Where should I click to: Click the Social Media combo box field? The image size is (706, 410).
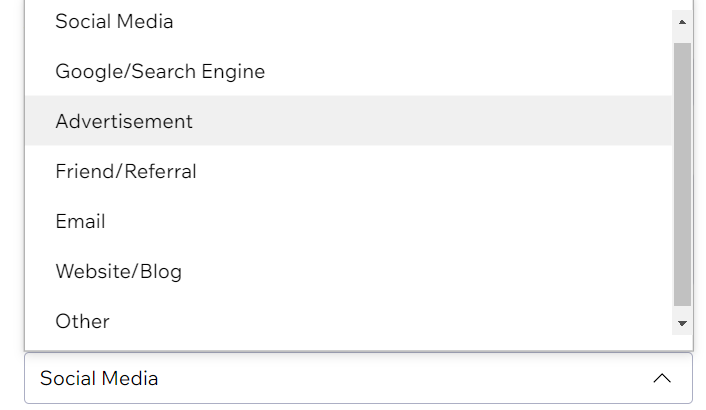tap(300, 379)
